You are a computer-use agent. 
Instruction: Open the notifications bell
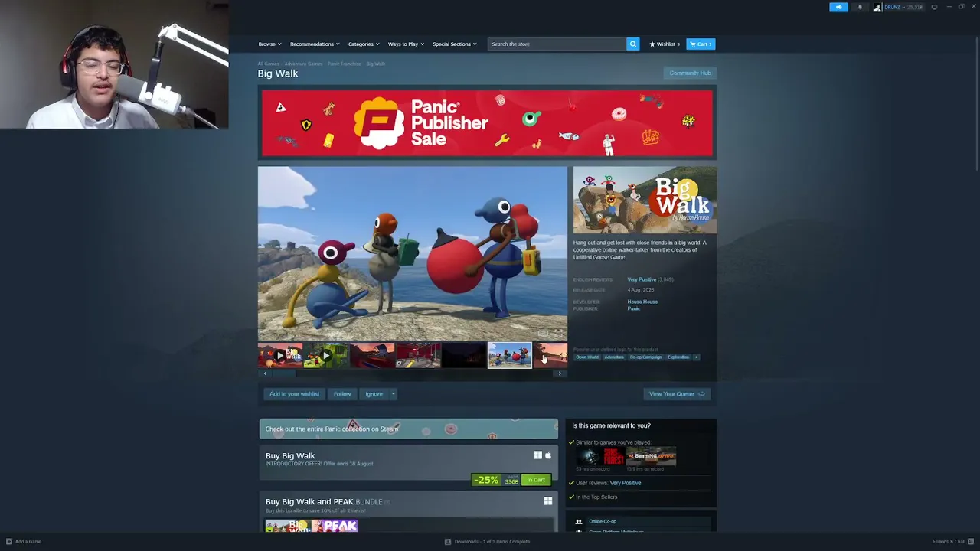click(860, 7)
